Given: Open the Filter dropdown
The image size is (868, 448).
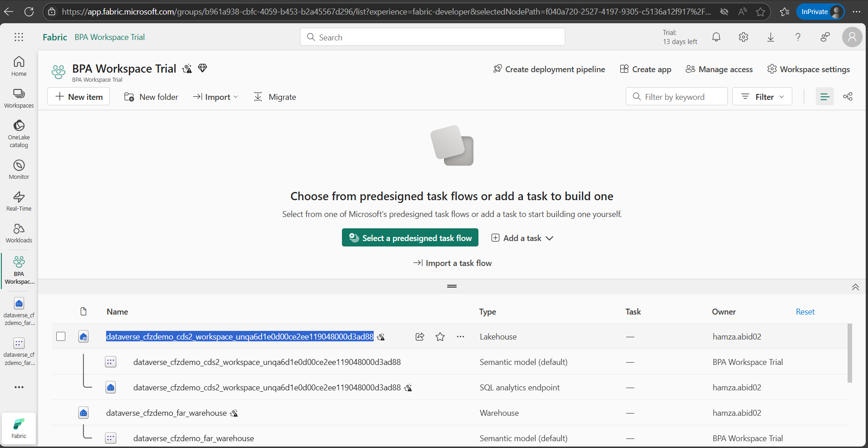Looking at the screenshot, I should coord(762,97).
